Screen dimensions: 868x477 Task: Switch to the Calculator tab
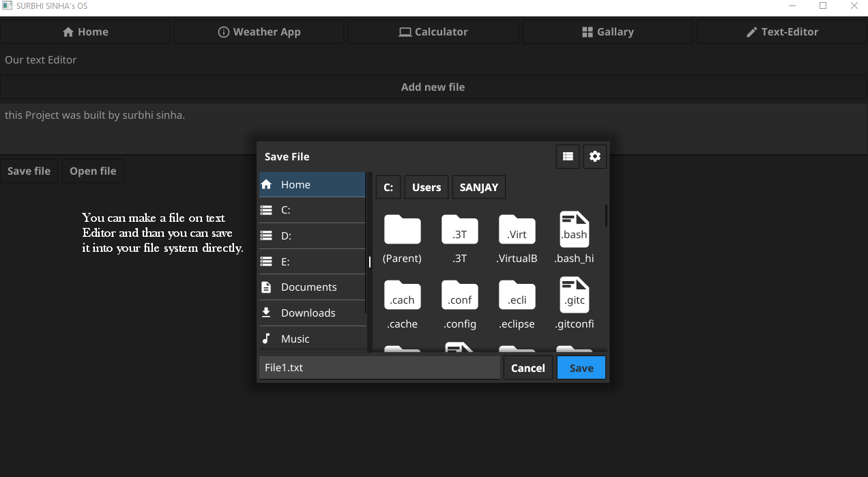click(x=433, y=31)
